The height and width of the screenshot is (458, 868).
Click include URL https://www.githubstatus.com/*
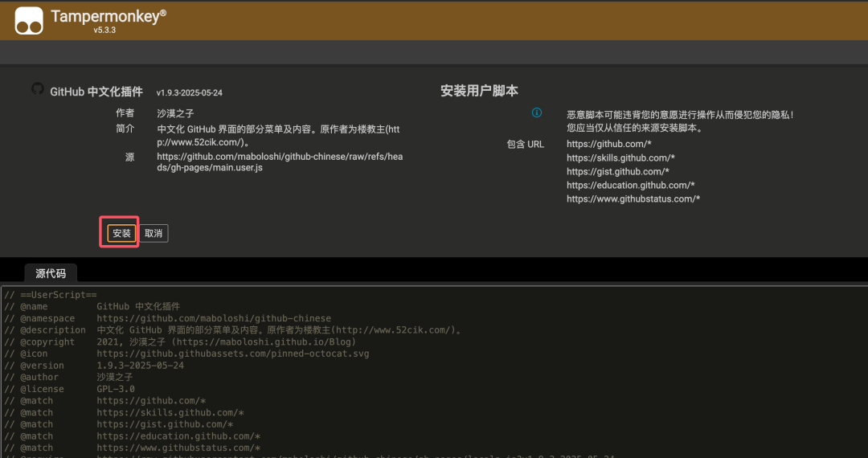(x=633, y=199)
